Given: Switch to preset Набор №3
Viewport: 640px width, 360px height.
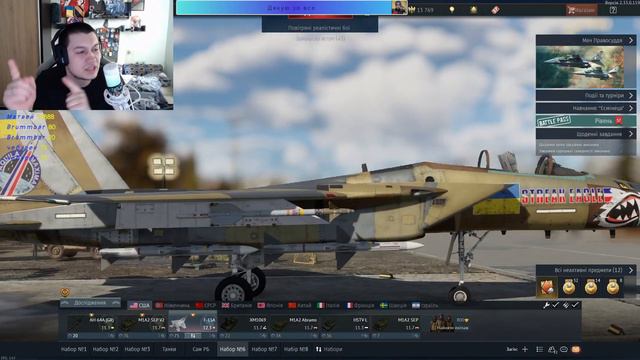Looking at the screenshot, I should pos(137,349).
